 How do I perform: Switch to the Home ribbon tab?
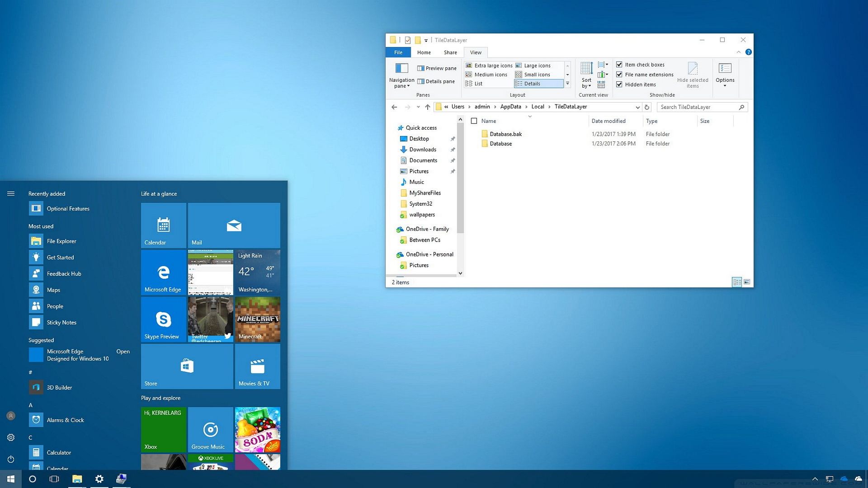[424, 52]
